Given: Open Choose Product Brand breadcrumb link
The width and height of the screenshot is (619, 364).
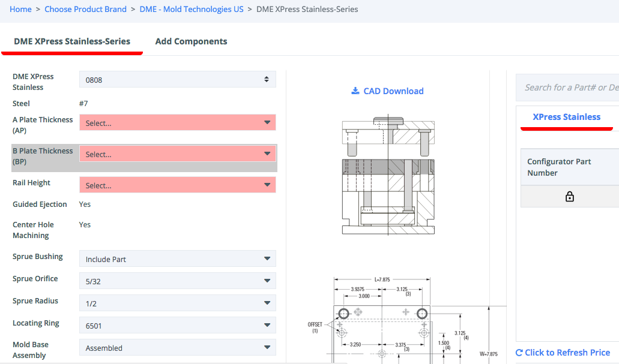Looking at the screenshot, I should pos(85,9).
